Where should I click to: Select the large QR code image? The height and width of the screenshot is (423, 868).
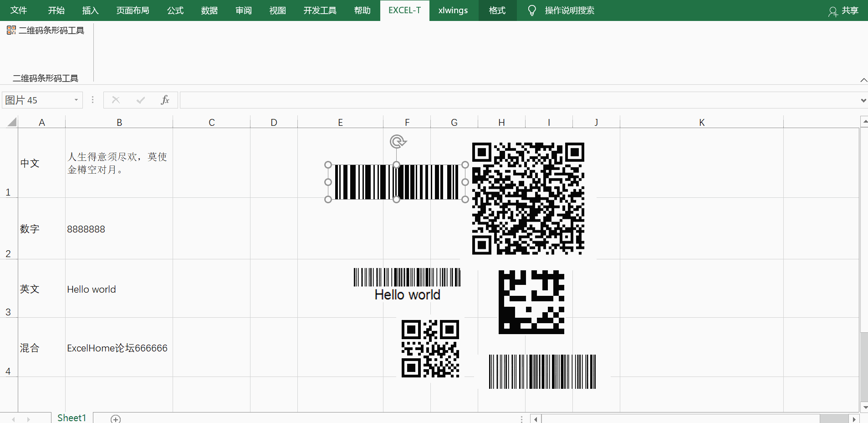click(x=528, y=198)
